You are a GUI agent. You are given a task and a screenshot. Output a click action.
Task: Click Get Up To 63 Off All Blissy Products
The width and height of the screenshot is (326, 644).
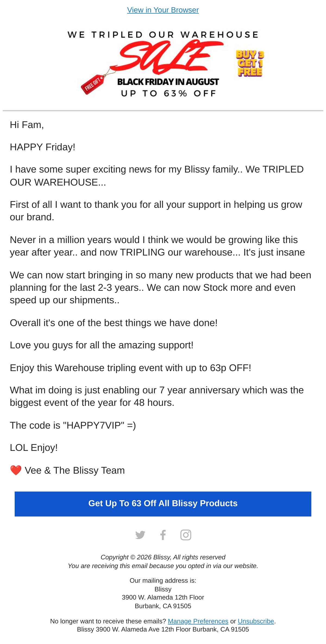(x=163, y=504)
